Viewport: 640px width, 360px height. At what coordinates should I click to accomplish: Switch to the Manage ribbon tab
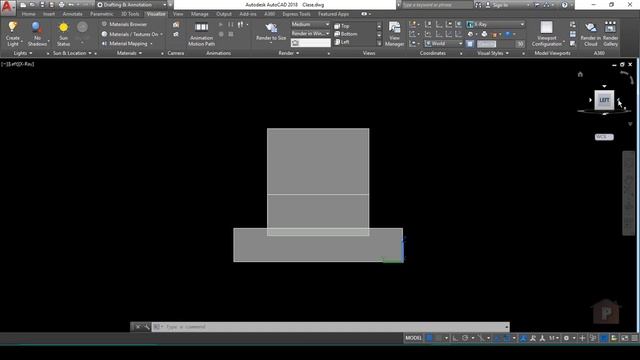pyautogui.click(x=200, y=14)
